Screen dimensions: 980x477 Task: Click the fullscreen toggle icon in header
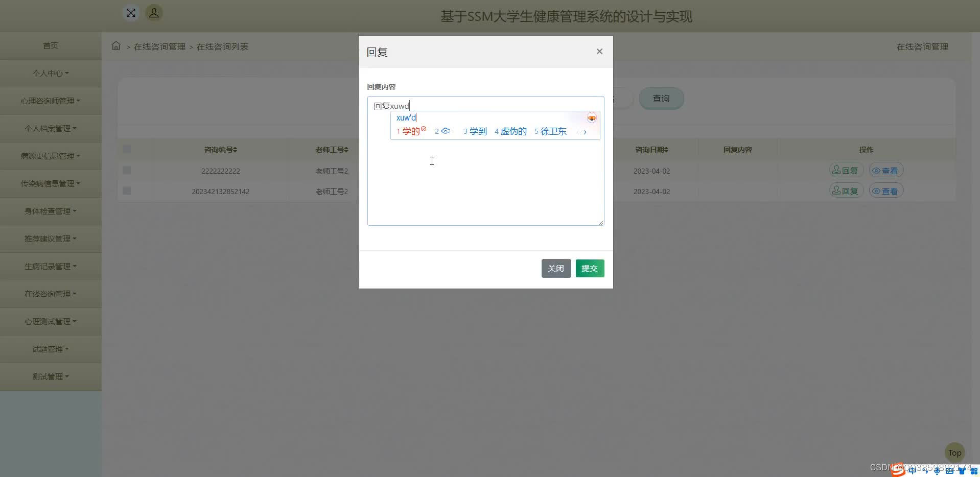click(131, 13)
